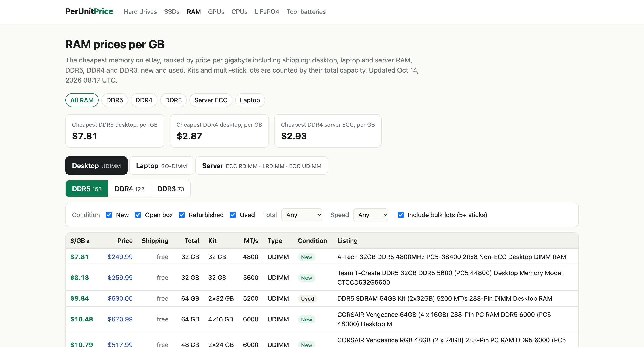Select the DDR4 122 tab
This screenshot has height=347, width=644.
point(130,189)
